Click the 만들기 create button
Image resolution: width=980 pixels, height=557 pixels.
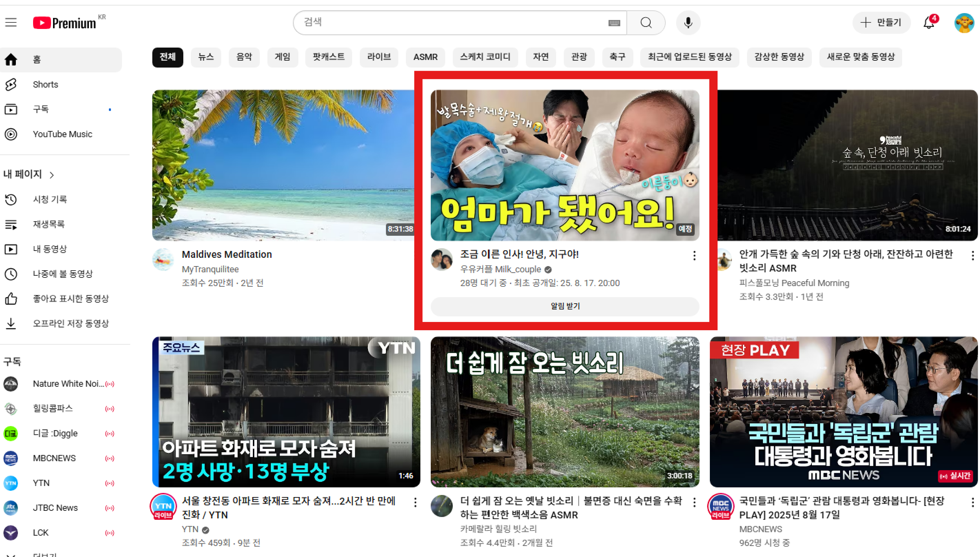[881, 22]
